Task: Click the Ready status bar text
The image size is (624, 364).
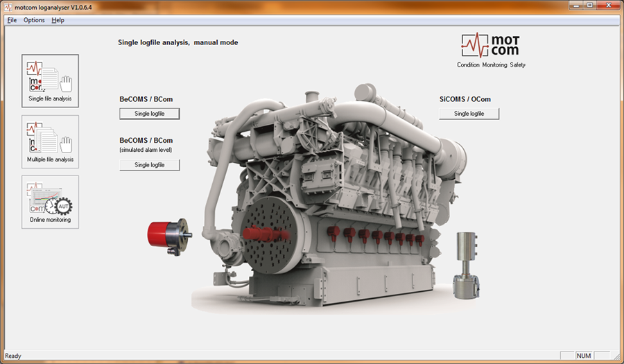Action: pyautogui.click(x=13, y=356)
